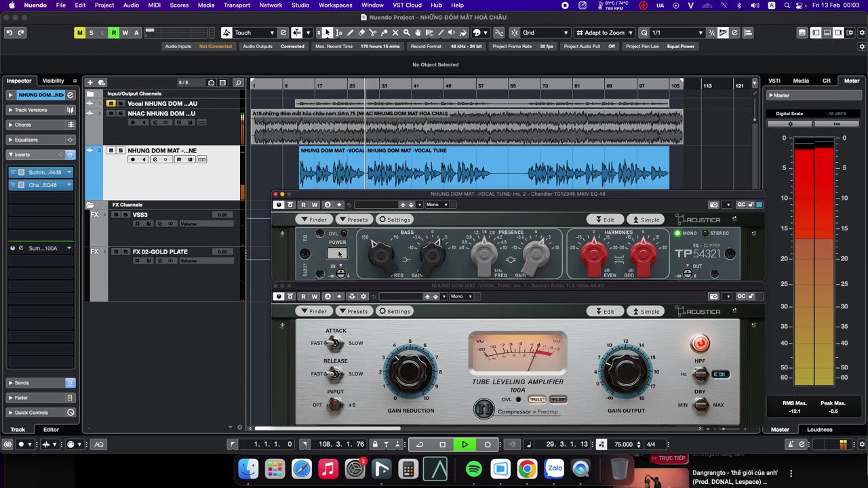Click Add Track plus icon
This screenshot has width=868, height=488.
(x=90, y=83)
